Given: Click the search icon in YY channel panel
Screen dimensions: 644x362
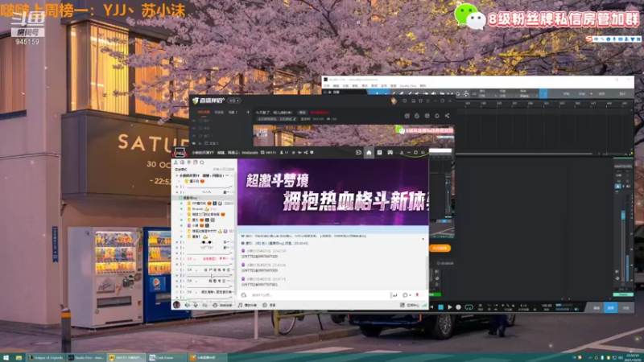Looking at the screenshot, I should [202, 162].
